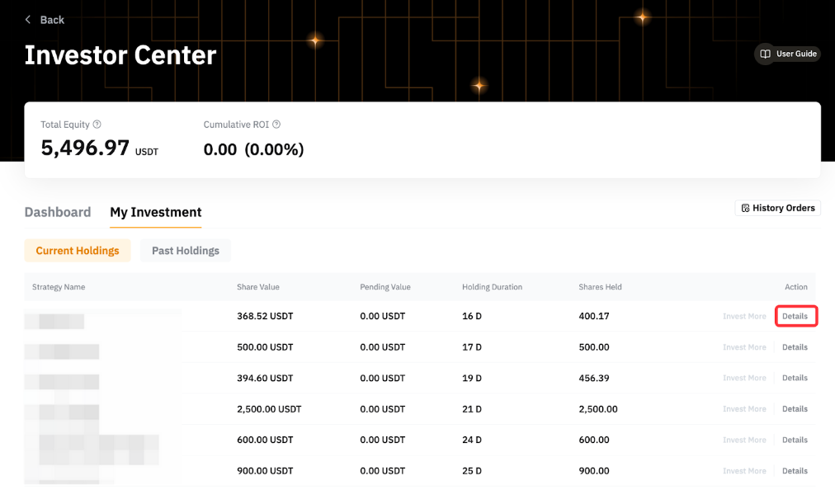Click Invest More on 16 D holding
This screenshot has height=504, width=835.
(744, 316)
